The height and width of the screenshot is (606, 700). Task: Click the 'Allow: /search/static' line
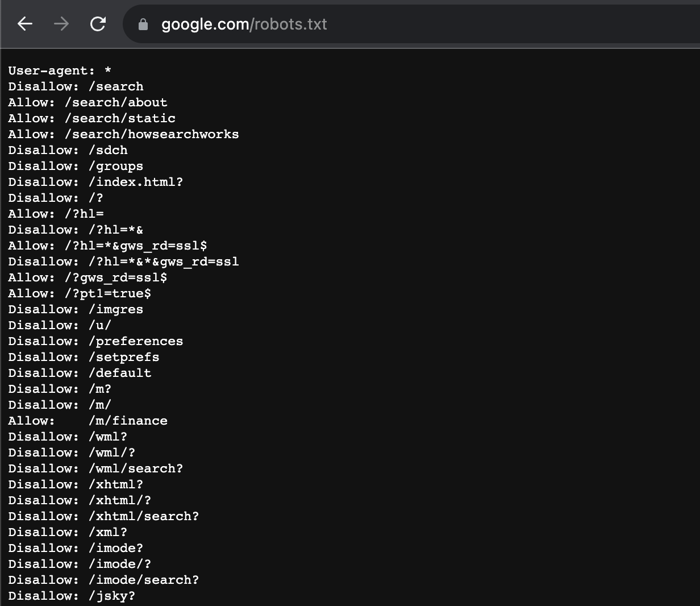pyautogui.click(x=91, y=119)
